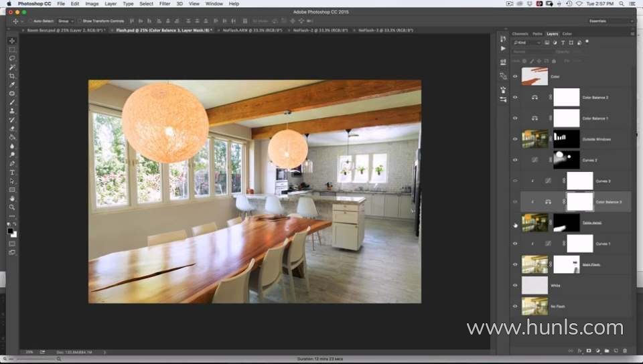
Task: Open the Apple menu
Action: (x=9, y=4)
